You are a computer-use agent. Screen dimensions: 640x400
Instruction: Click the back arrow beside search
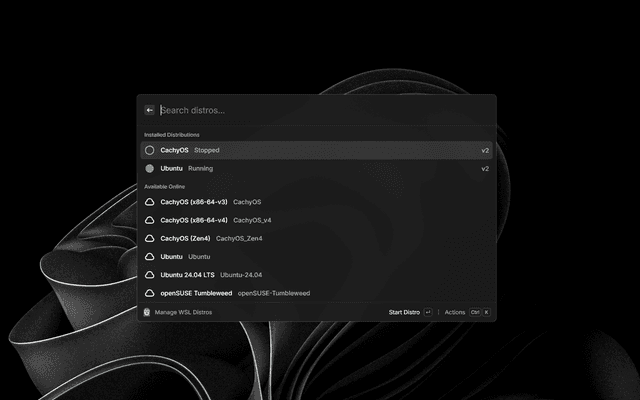click(x=150, y=110)
